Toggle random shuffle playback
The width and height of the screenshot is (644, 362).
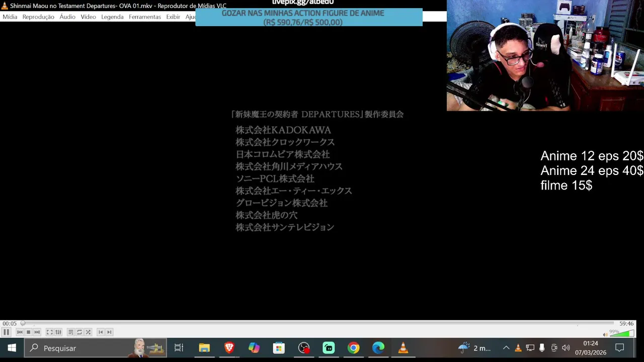point(88,332)
